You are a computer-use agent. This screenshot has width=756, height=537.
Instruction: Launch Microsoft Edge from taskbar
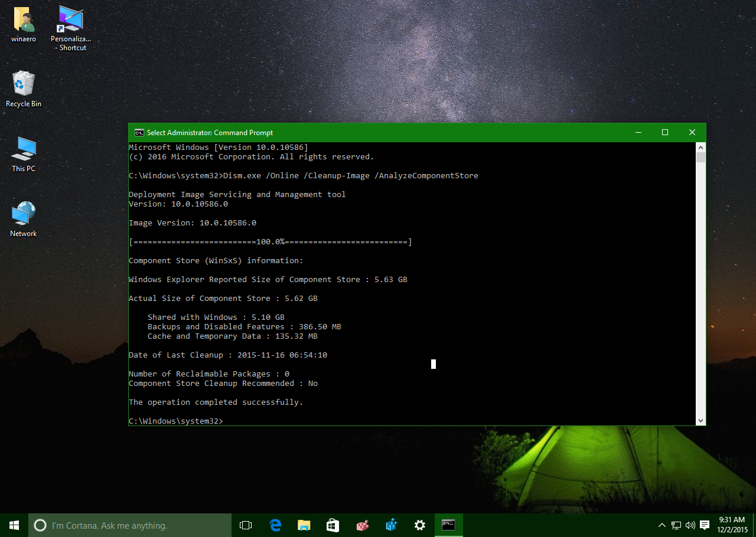pyautogui.click(x=275, y=525)
